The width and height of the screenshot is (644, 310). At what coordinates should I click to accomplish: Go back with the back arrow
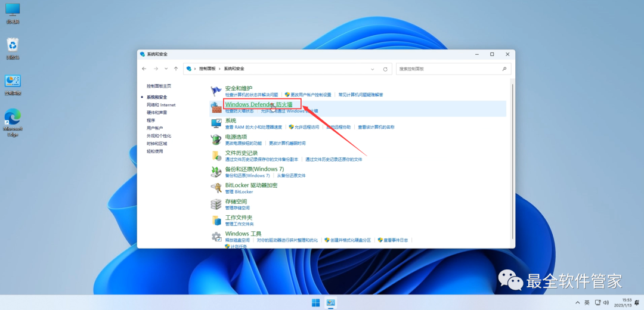[144, 69]
